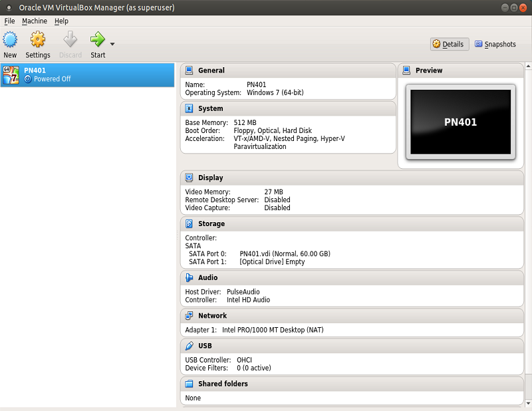The width and height of the screenshot is (532, 411).
Task: Open USB settings via header title
Action: click(x=205, y=346)
